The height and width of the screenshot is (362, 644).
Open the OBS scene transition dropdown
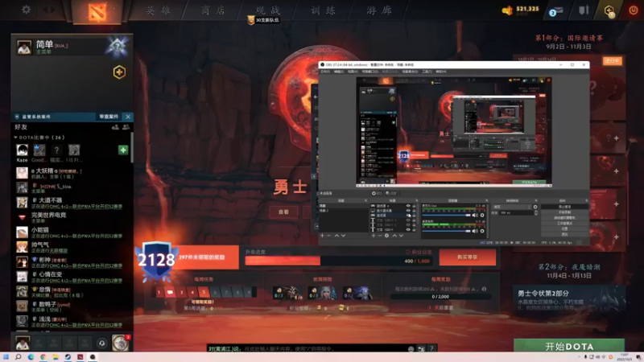513,207
